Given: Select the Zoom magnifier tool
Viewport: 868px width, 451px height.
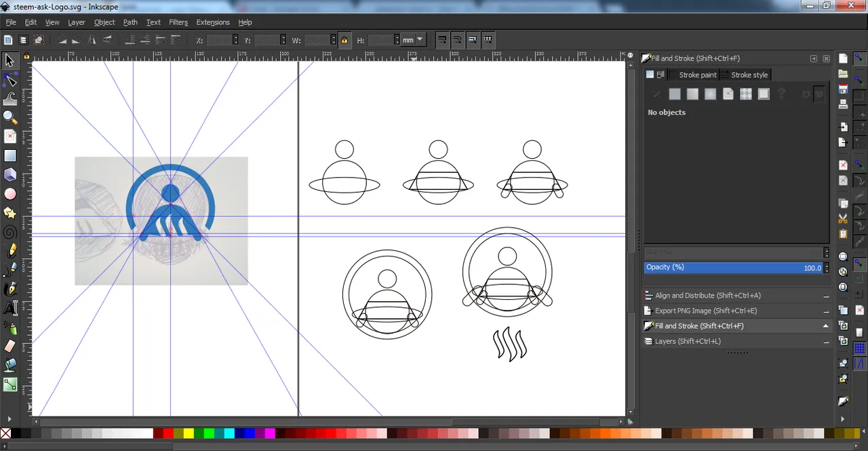Looking at the screenshot, I should tap(9, 118).
